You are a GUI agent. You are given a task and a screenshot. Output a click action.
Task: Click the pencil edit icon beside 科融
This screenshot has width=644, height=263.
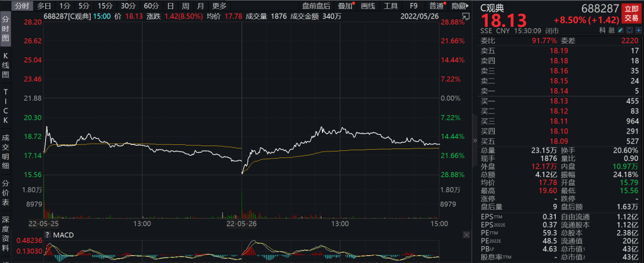pos(621,30)
